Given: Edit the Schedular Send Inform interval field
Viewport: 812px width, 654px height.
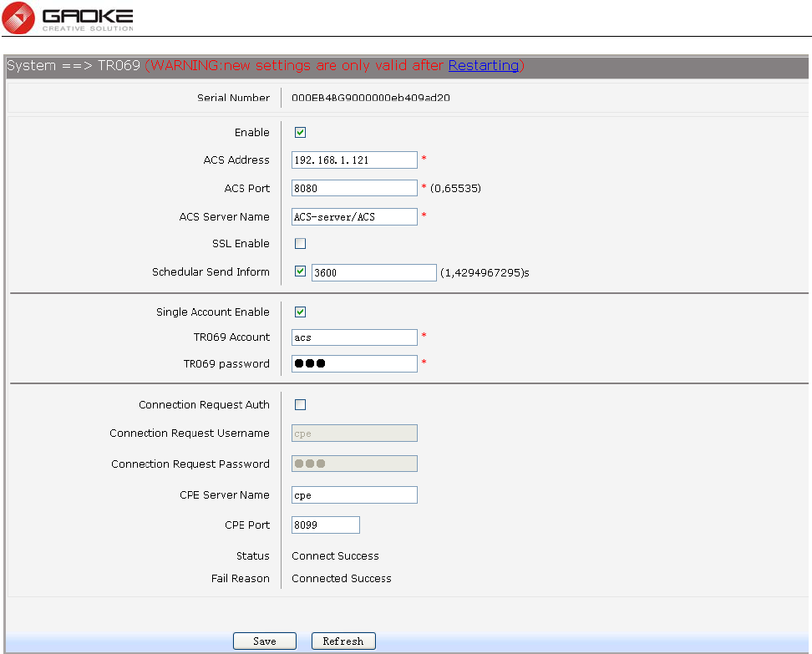Looking at the screenshot, I should tap(374, 272).
